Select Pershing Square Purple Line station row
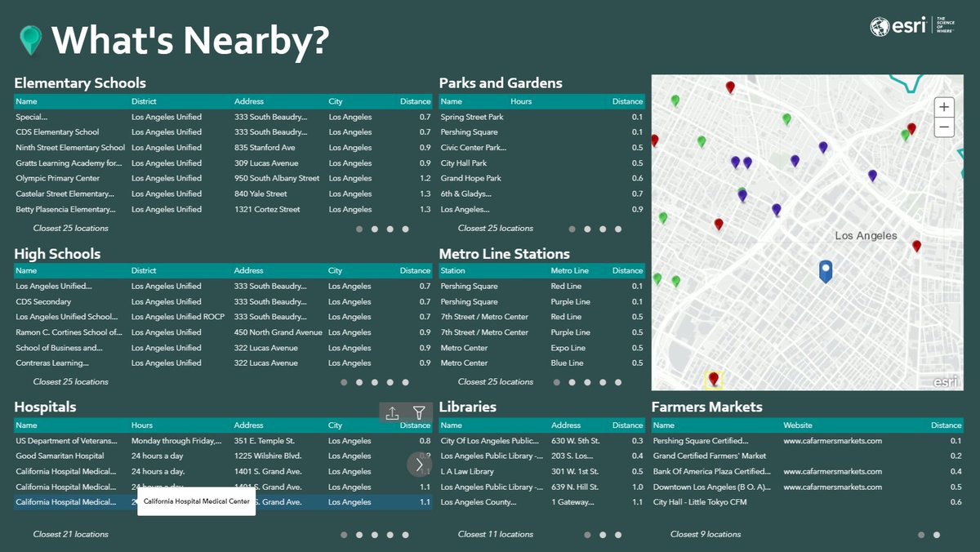This screenshot has width=980, height=552. click(x=542, y=301)
